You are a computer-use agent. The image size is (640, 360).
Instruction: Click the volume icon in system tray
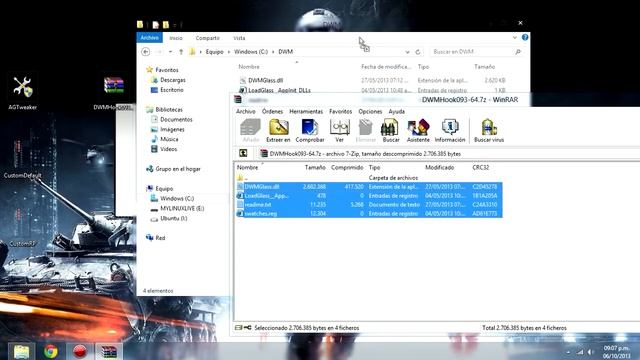(x=591, y=352)
